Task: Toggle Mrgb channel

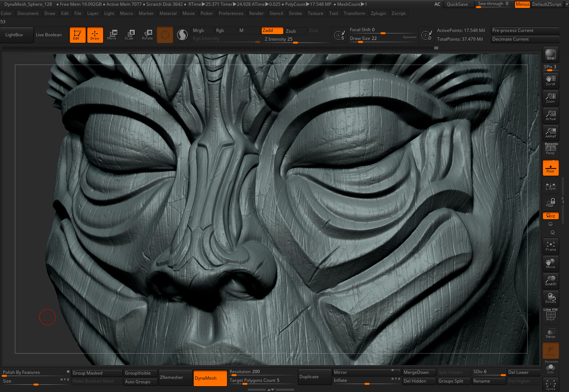Action: [x=202, y=30]
